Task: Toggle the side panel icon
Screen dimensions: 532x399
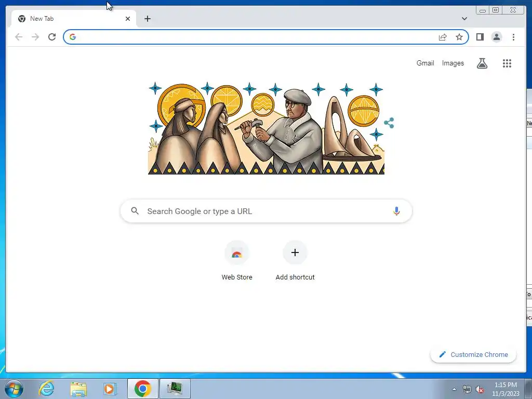Action: pyautogui.click(x=480, y=37)
